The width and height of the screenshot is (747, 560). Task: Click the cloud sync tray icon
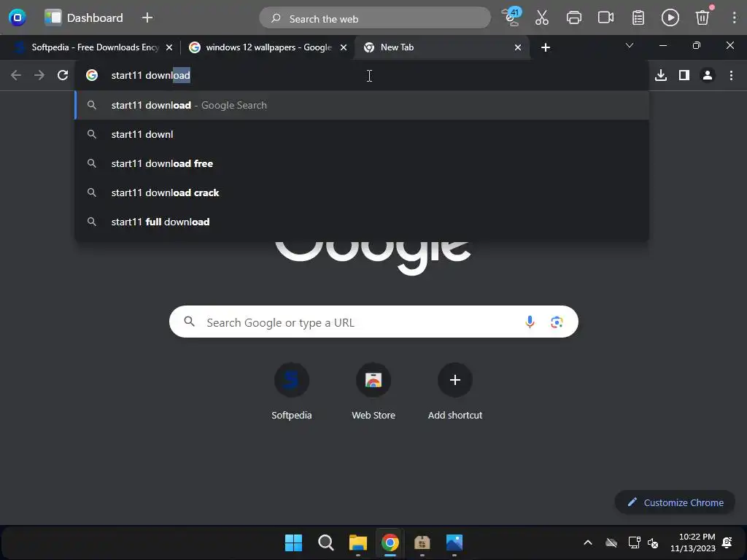tap(611, 542)
